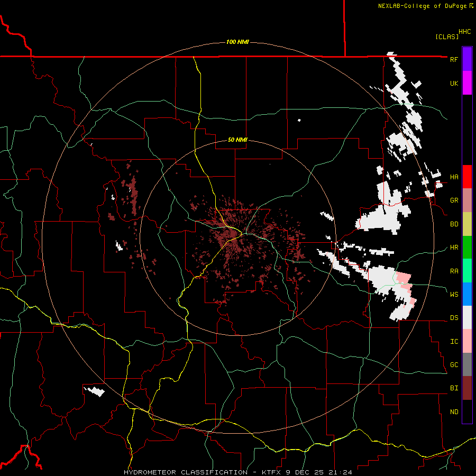Click the ND legend label
This screenshot has height=476, width=476.
point(454,412)
